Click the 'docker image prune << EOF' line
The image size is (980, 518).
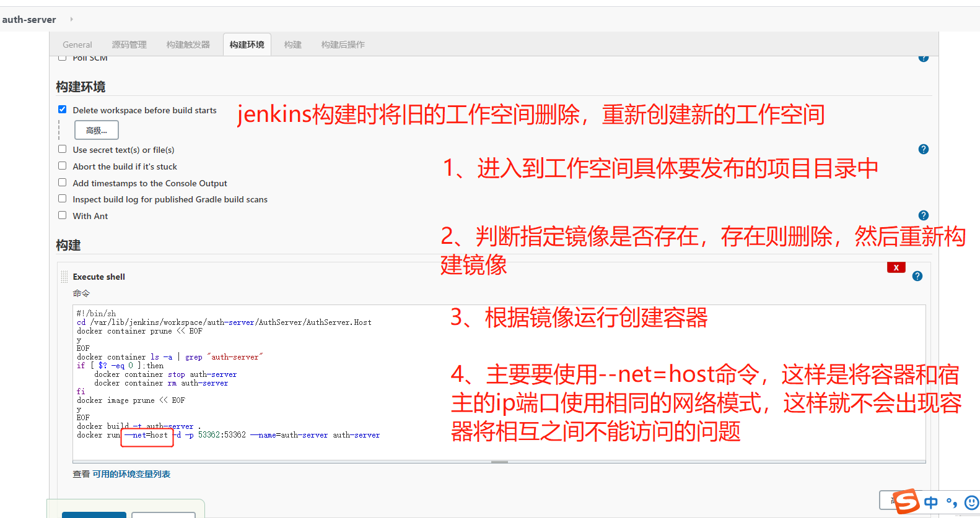pos(131,400)
